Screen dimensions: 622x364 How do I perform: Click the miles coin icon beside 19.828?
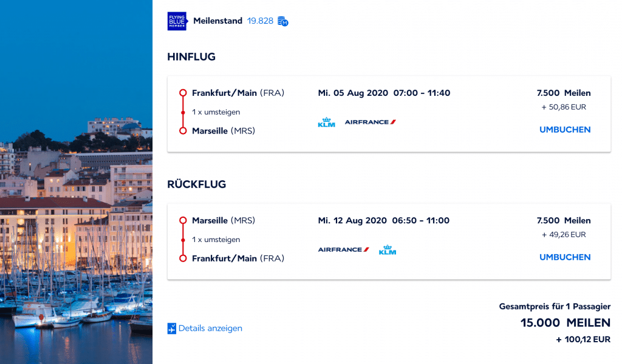[282, 21]
